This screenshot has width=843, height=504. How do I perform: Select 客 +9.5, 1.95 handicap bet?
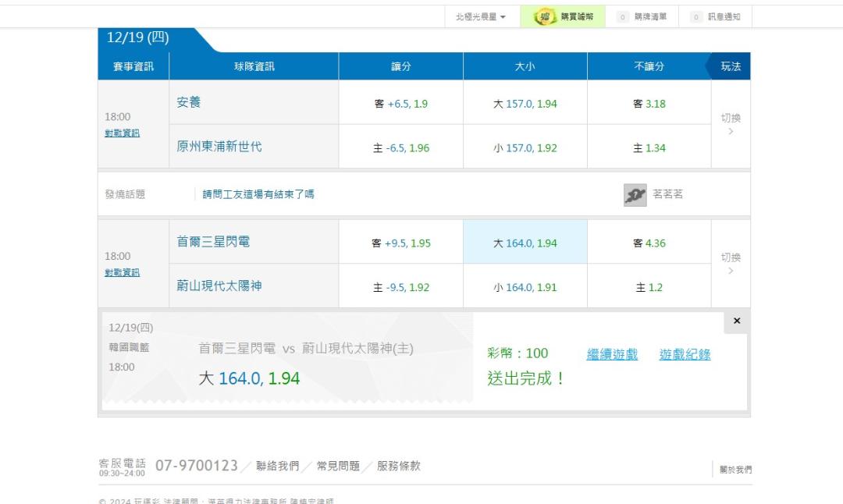[400, 243]
